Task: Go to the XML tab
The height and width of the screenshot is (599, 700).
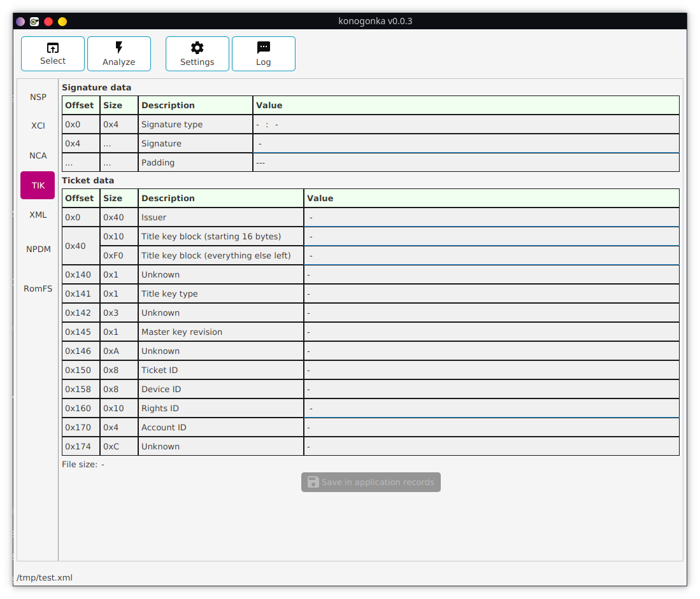Action: [38, 215]
